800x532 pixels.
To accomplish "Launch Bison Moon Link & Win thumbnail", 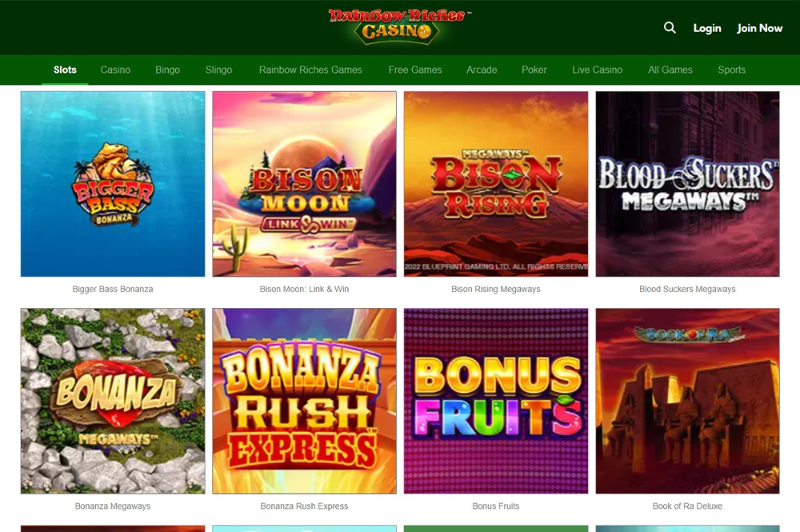I will 304,184.
